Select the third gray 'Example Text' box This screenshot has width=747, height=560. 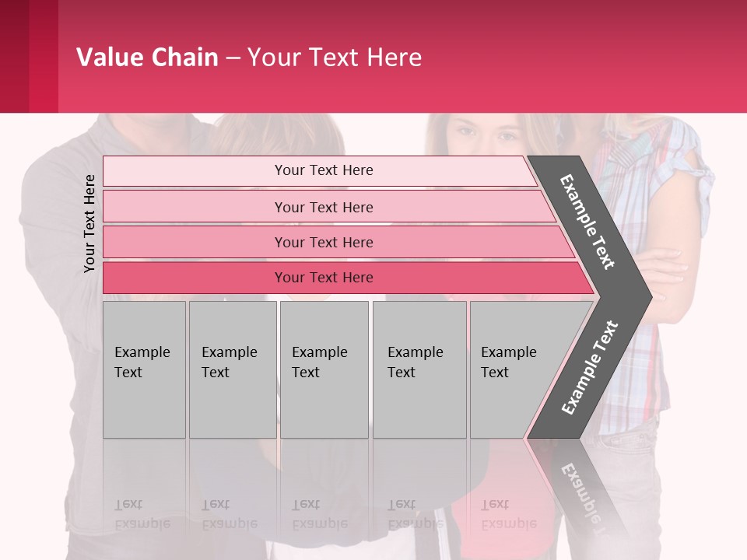coord(324,369)
